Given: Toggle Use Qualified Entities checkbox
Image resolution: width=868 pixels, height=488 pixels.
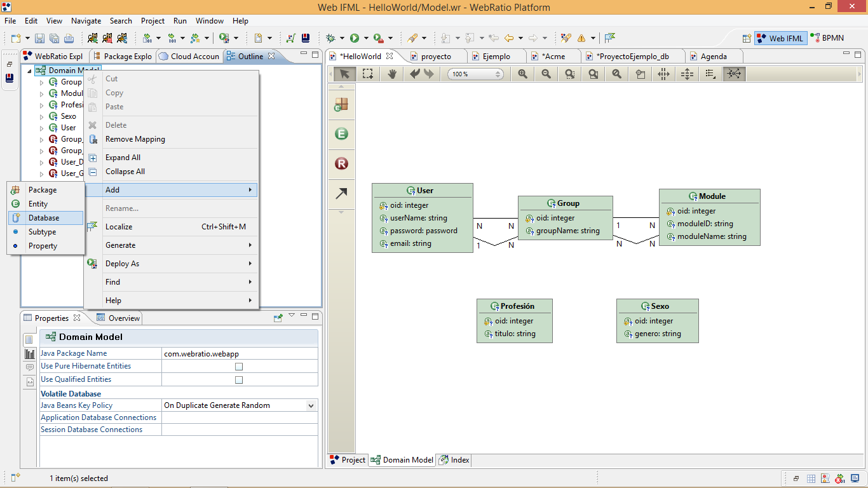Looking at the screenshot, I should point(239,380).
